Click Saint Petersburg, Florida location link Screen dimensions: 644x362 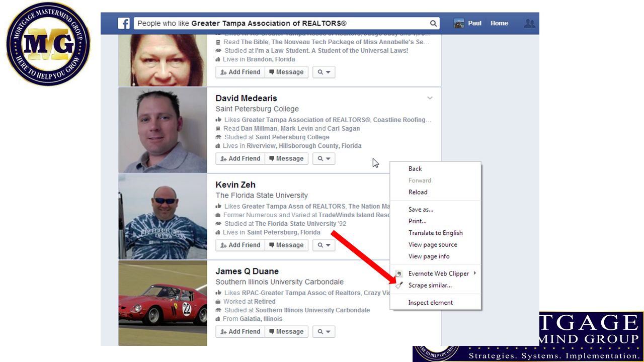pyautogui.click(x=284, y=232)
